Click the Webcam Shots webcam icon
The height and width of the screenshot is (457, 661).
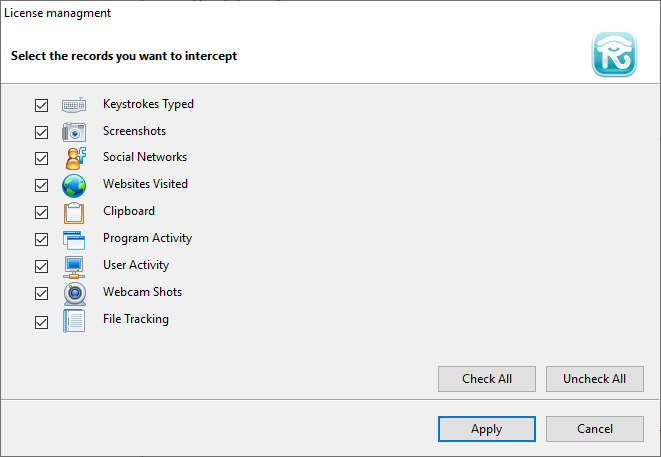point(75,294)
